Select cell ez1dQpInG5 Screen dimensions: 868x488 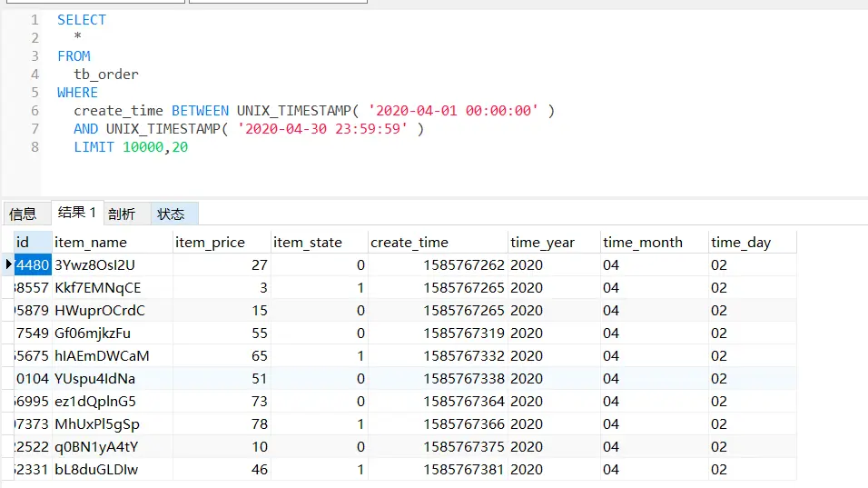pos(113,402)
